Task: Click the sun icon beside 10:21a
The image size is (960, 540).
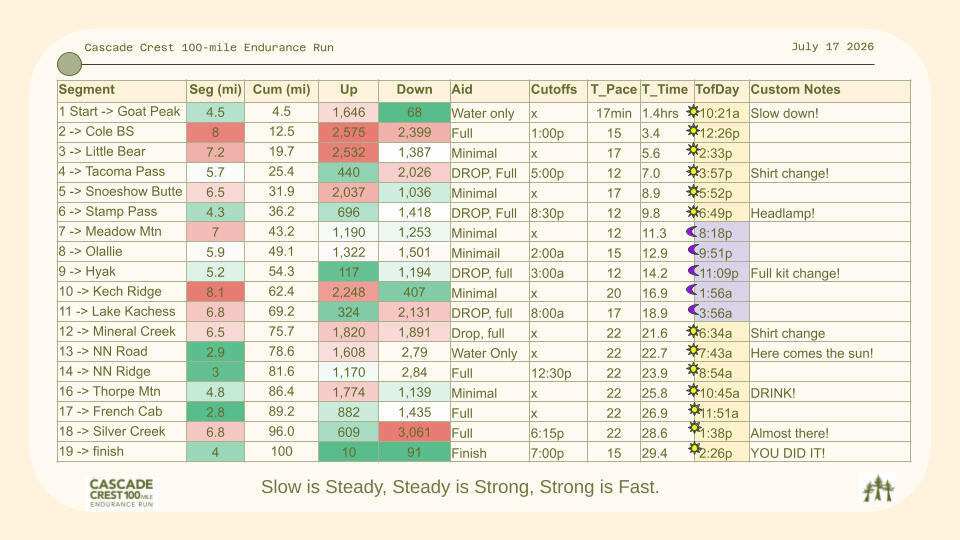Action: pos(693,111)
